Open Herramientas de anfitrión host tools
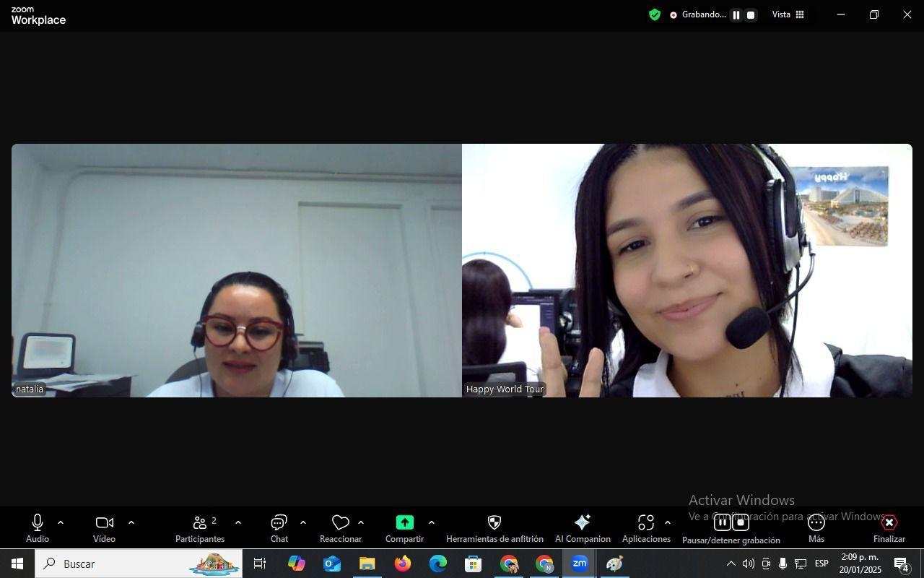 494,528
